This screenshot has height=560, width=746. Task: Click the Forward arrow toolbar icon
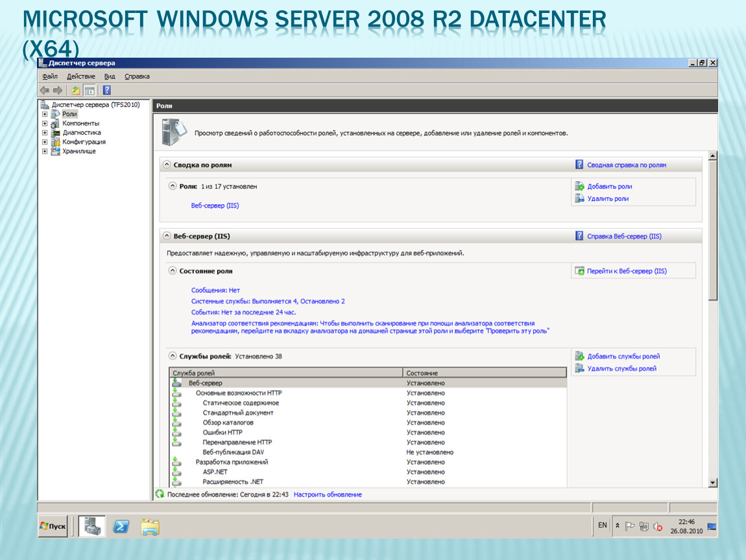58,90
